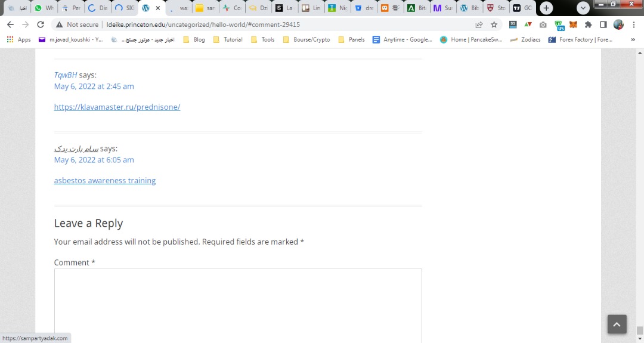Image resolution: width=644 pixels, height=343 pixels.
Task: Open the Extensions puzzle-piece menu
Action: [588, 24]
